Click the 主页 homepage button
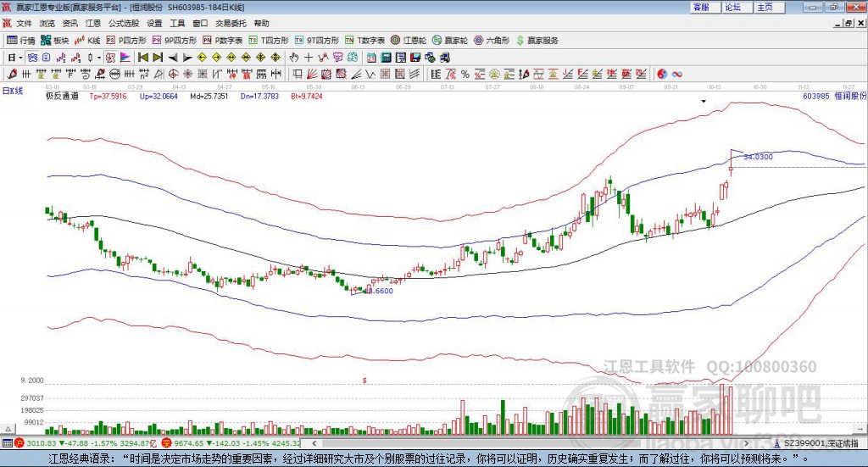This screenshot has width=868, height=467. pos(769,7)
